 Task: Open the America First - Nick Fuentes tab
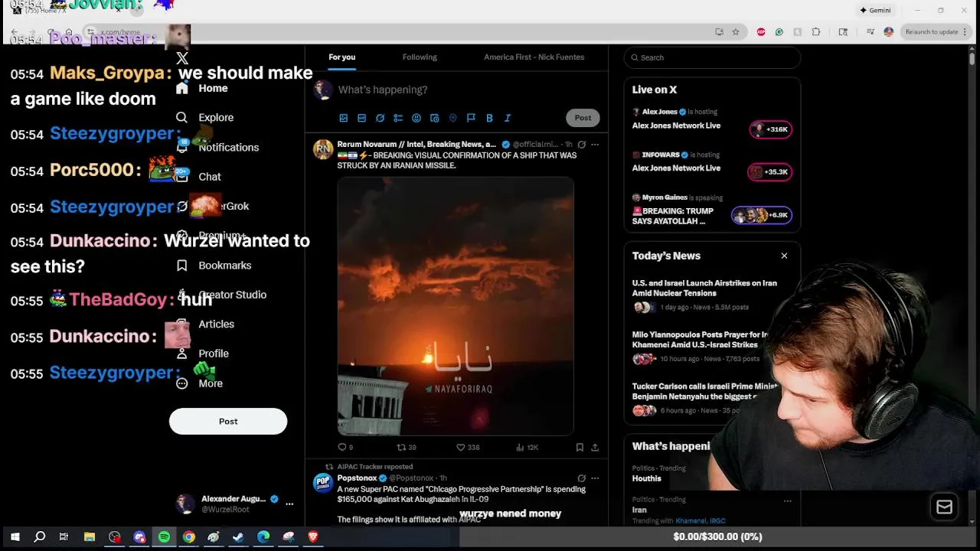coord(534,57)
